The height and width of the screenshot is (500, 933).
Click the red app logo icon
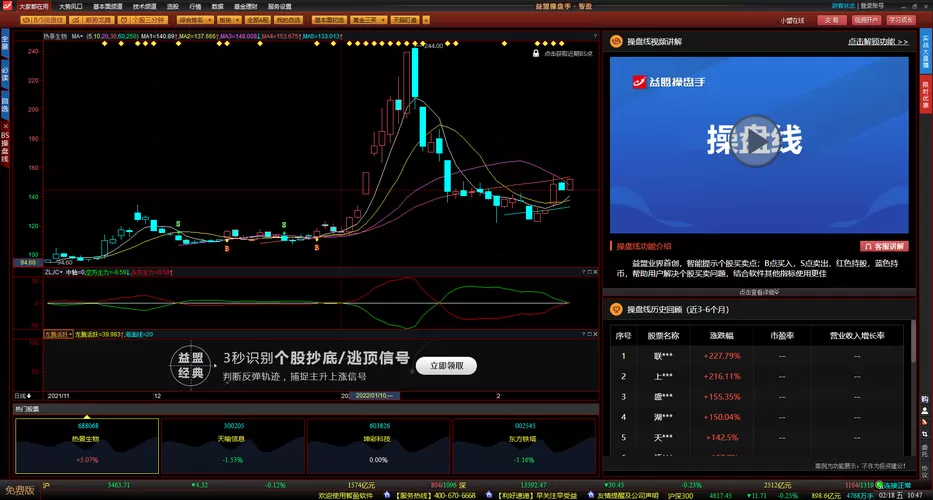6,7
